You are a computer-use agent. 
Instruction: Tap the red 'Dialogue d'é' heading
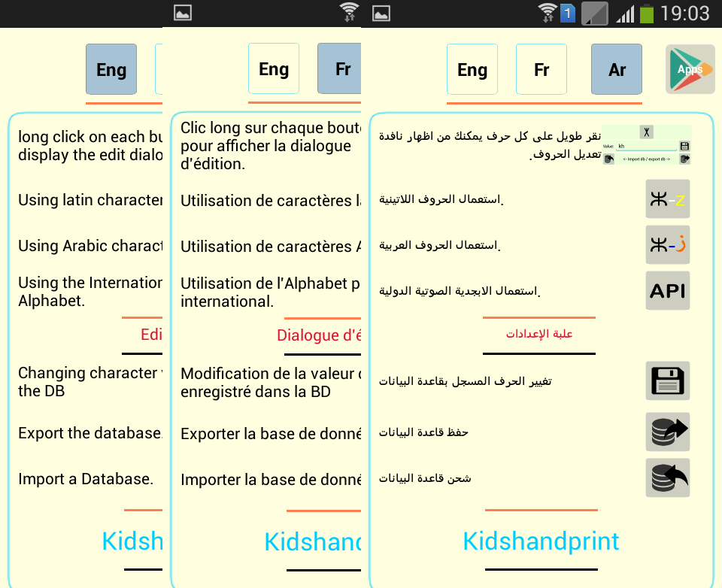point(319,335)
